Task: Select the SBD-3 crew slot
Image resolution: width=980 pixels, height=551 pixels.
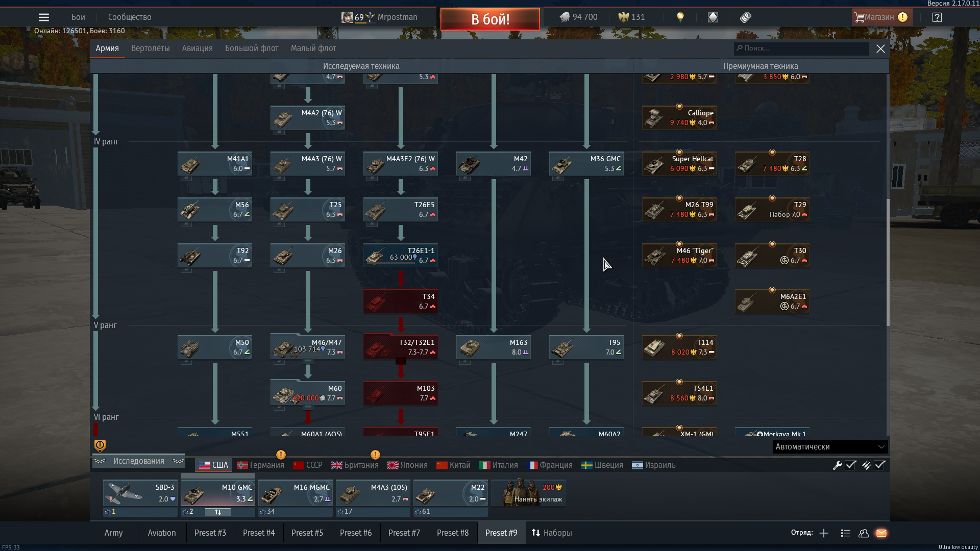Action: point(140,493)
